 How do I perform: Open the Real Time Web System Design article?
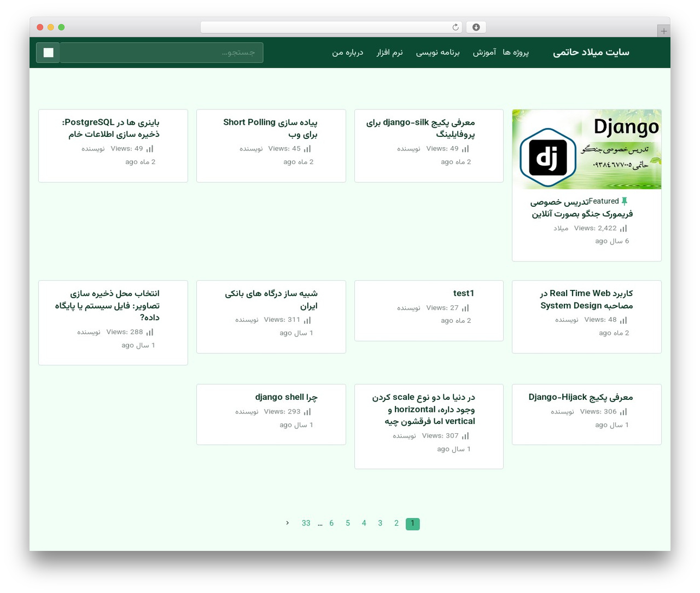pyautogui.click(x=586, y=299)
